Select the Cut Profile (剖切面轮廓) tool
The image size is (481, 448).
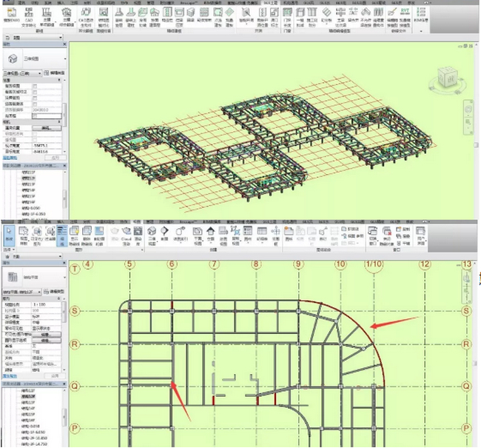(x=99, y=235)
